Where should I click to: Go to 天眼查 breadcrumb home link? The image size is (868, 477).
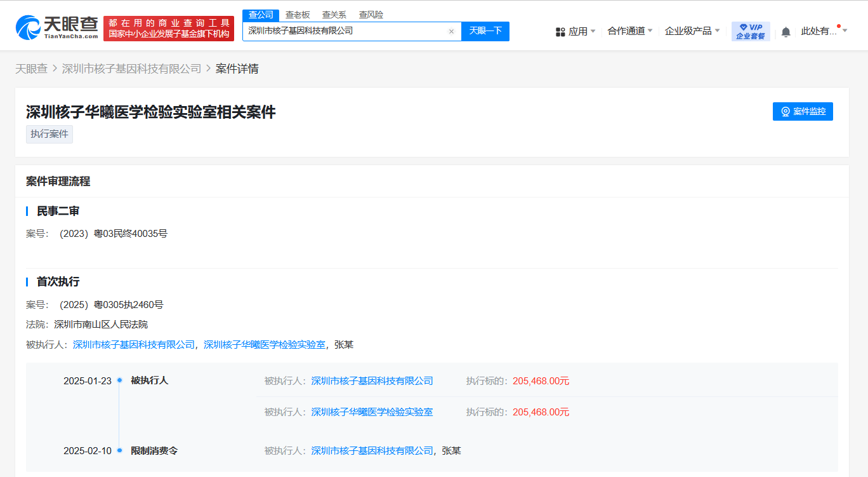(x=31, y=69)
